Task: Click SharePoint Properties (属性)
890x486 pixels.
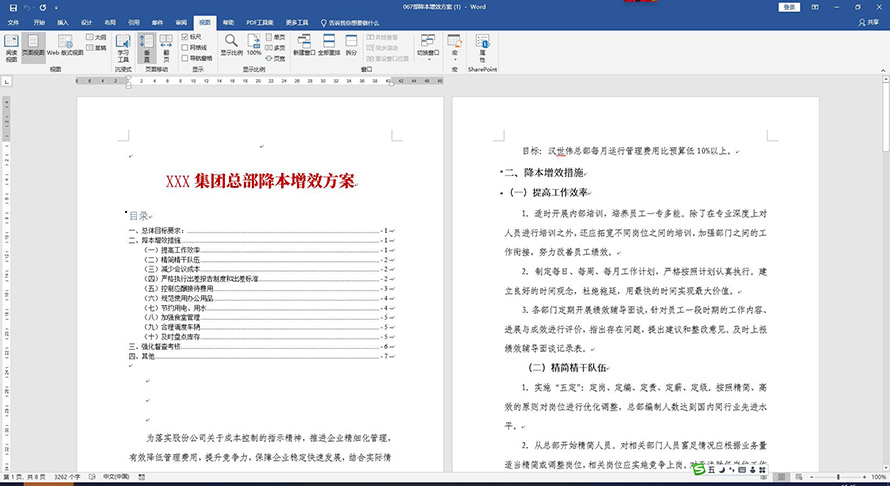Action: pos(482,48)
